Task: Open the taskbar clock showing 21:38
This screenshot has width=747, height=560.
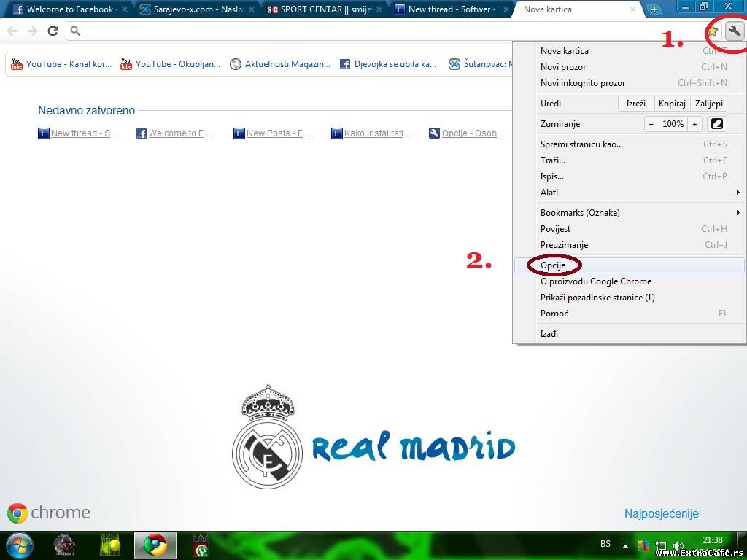Action: coord(713,540)
